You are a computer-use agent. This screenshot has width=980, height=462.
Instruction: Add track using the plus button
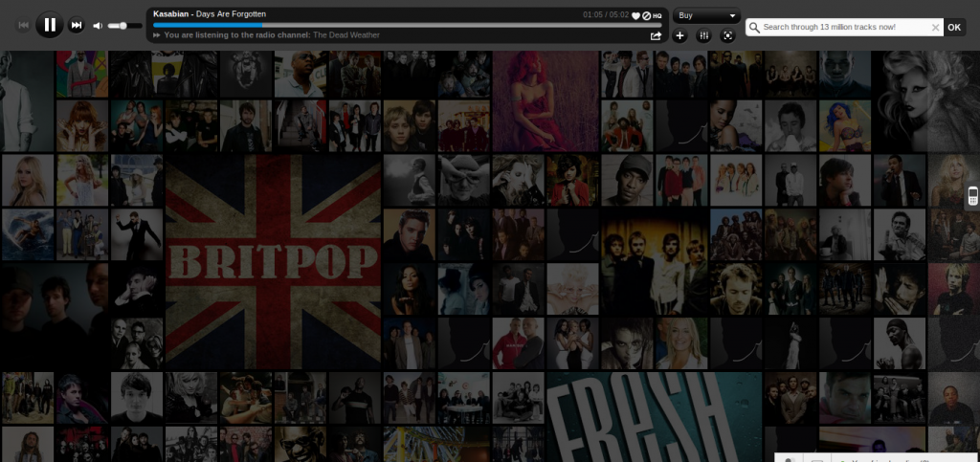point(680,36)
